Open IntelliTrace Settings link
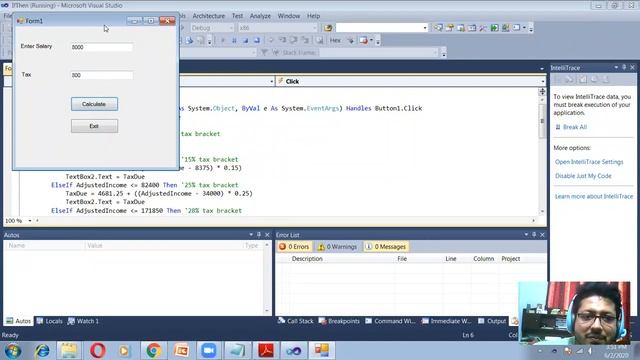The image size is (640, 360). point(589,162)
